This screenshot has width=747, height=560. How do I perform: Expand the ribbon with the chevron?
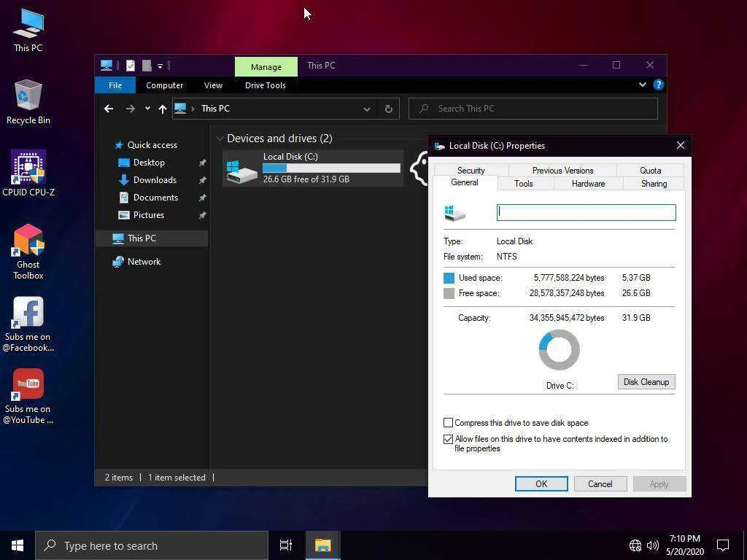(x=642, y=85)
